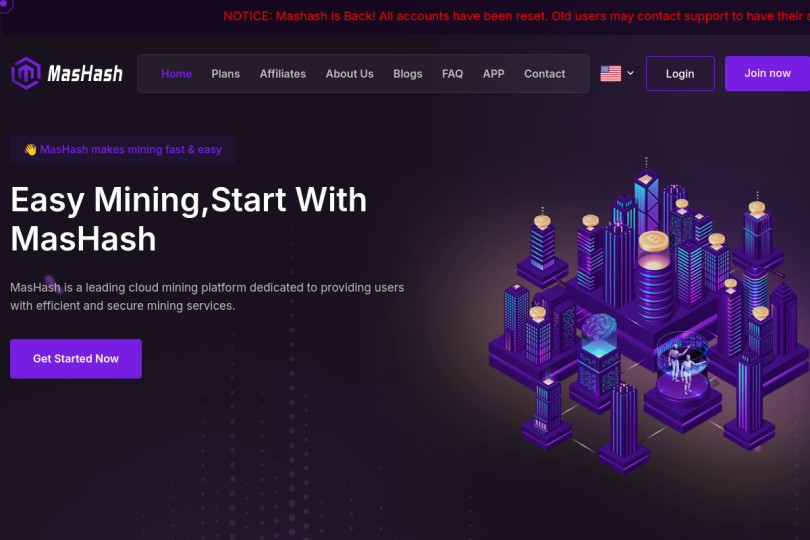Click the Get Started Now button
810x540 pixels.
[76, 359]
